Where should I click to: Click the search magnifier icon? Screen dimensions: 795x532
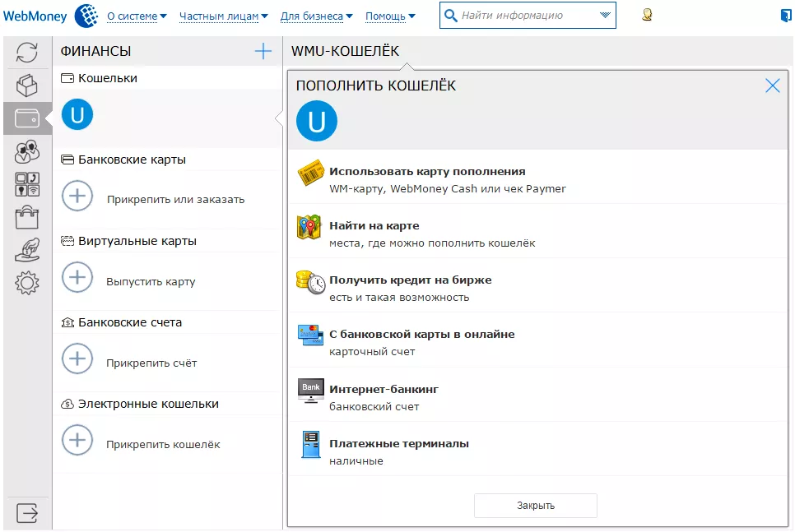click(450, 15)
